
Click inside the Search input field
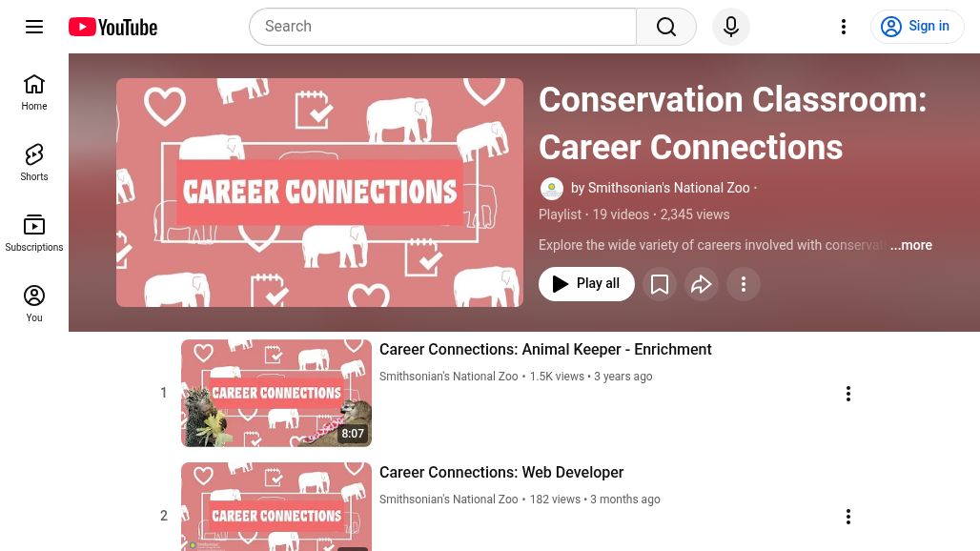click(443, 26)
